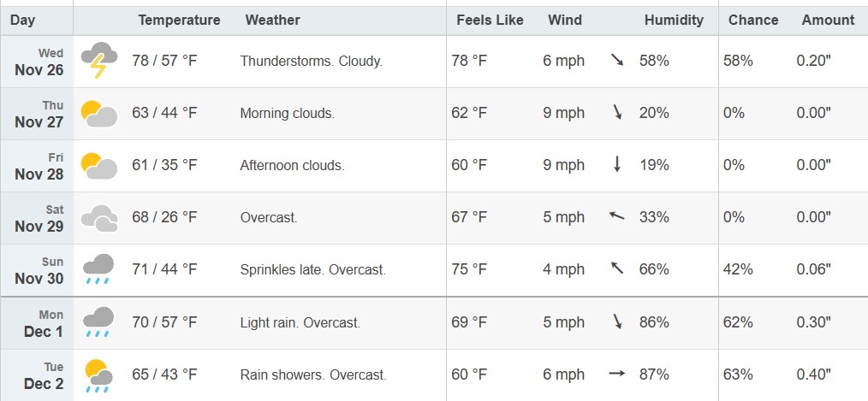Click the Temperature column header
Viewport: 868px width, 401px height.
[179, 20]
